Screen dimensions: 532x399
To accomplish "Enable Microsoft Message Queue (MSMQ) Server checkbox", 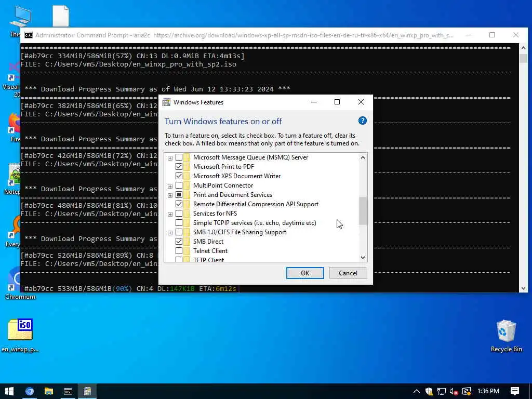I will (x=179, y=157).
